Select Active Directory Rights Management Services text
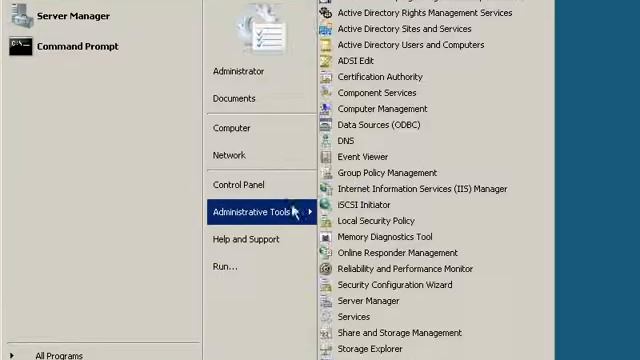Image resolution: width=640 pixels, height=360 pixels. (x=424, y=13)
